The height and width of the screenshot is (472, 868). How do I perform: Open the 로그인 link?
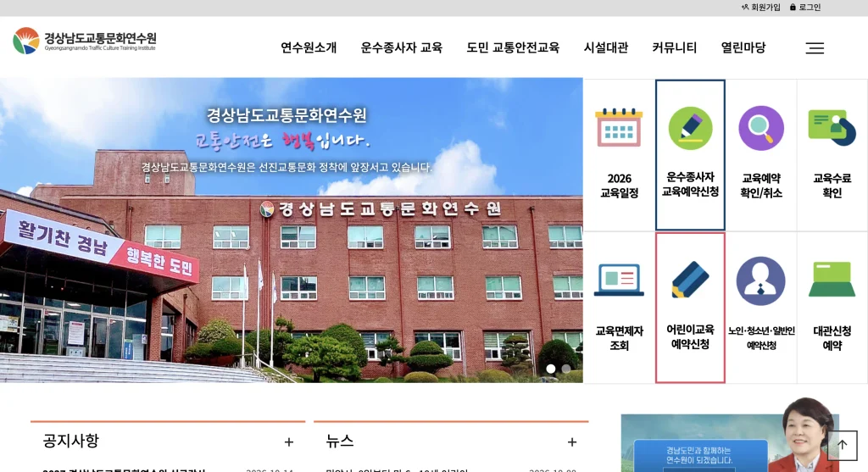click(805, 7)
